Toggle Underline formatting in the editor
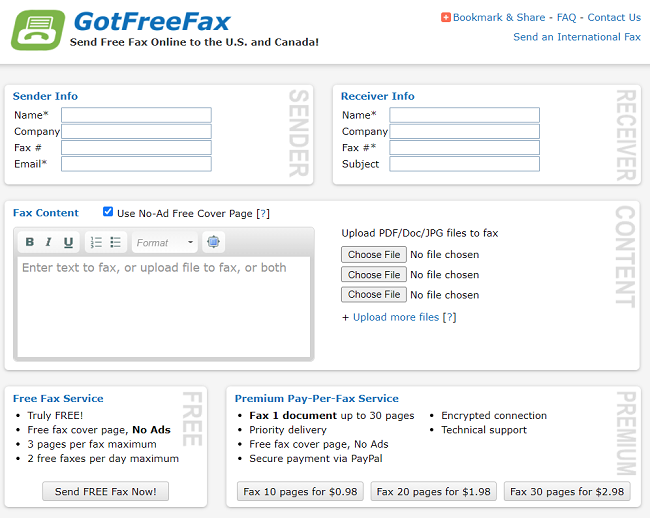Viewport: 650px width, 518px height. [x=68, y=242]
